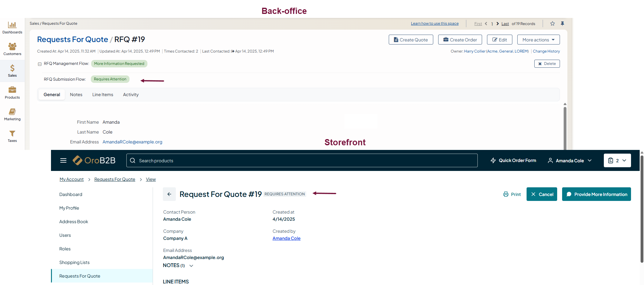Focus the Search products field
This screenshot has width=644, height=285.
tap(302, 160)
